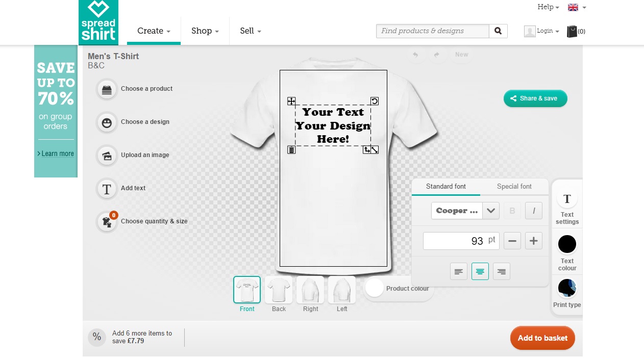
Task: Click the move handle on the text box
Action: pos(291,101)
